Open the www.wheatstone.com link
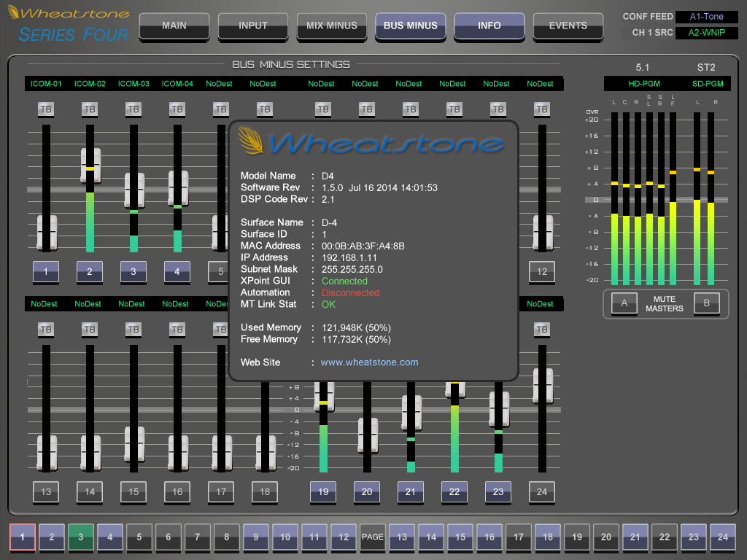This screenshot has height=560, width=747. click(369, 362)
